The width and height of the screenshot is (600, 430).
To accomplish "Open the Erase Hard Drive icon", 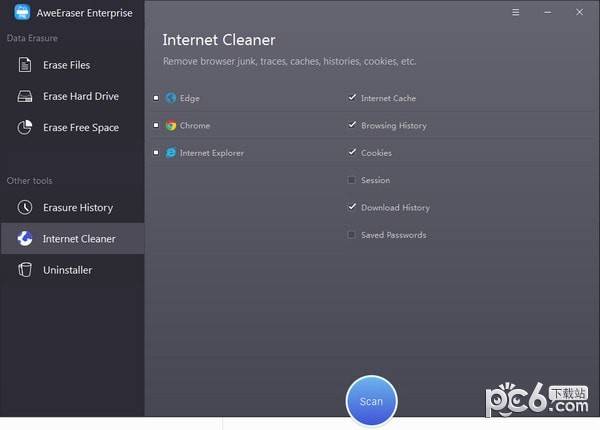I will tap(25, 97).
